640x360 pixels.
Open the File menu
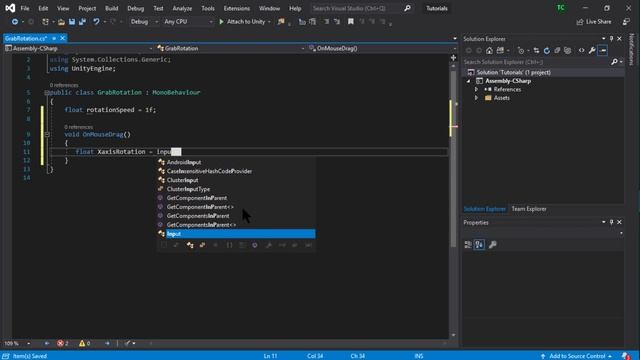point(25,8)
